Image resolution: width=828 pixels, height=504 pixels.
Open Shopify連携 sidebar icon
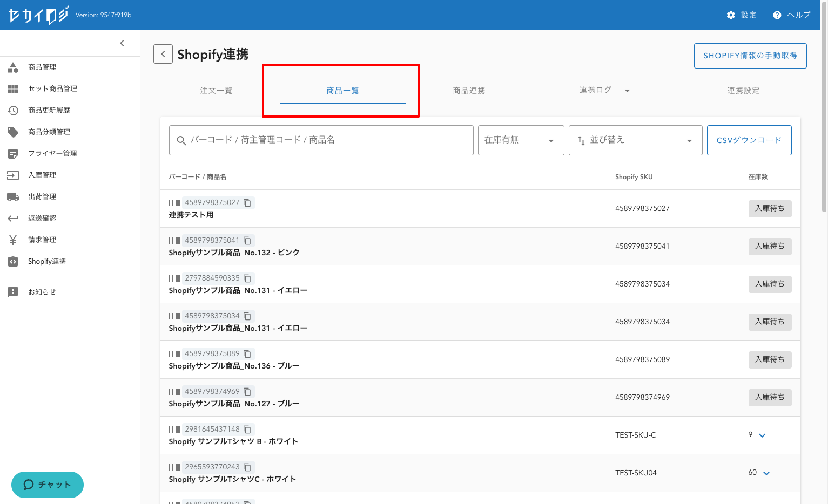click(x=13, y=261)
